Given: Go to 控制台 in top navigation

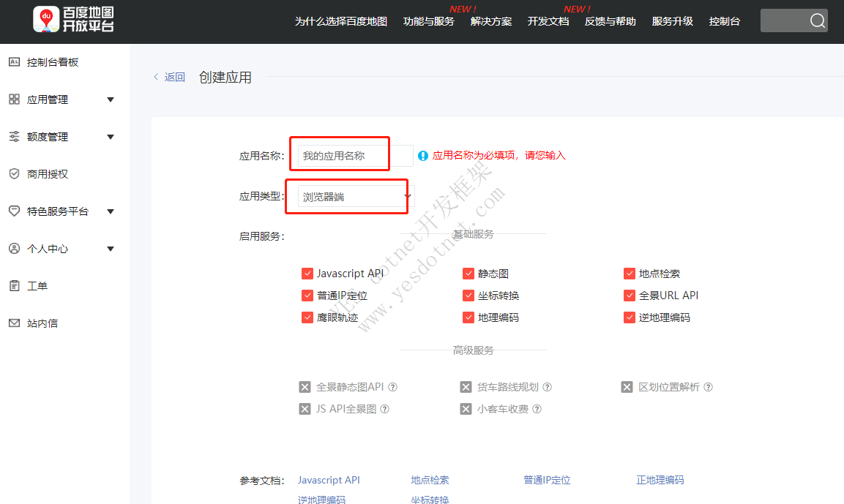Looking at the screenshot, I should pyautogui.click(x=725, y=21).
